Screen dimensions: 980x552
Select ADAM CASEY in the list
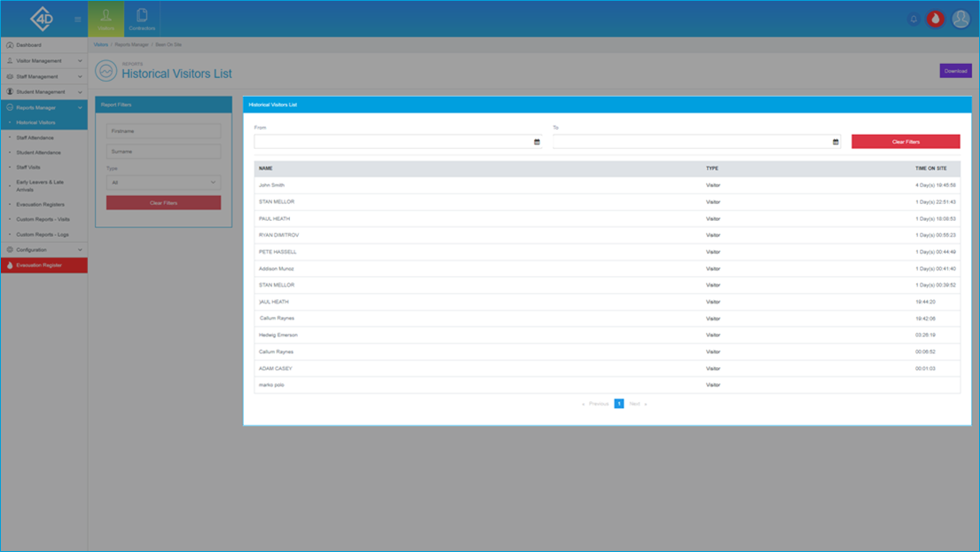(275, 369)
